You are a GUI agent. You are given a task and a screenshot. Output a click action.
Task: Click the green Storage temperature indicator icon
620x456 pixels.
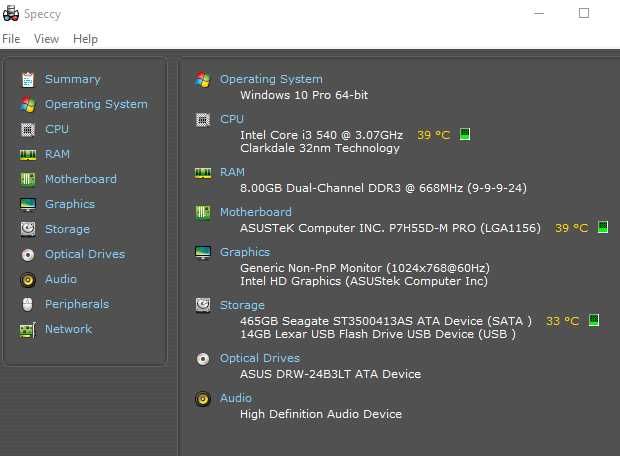click(594, 320)
